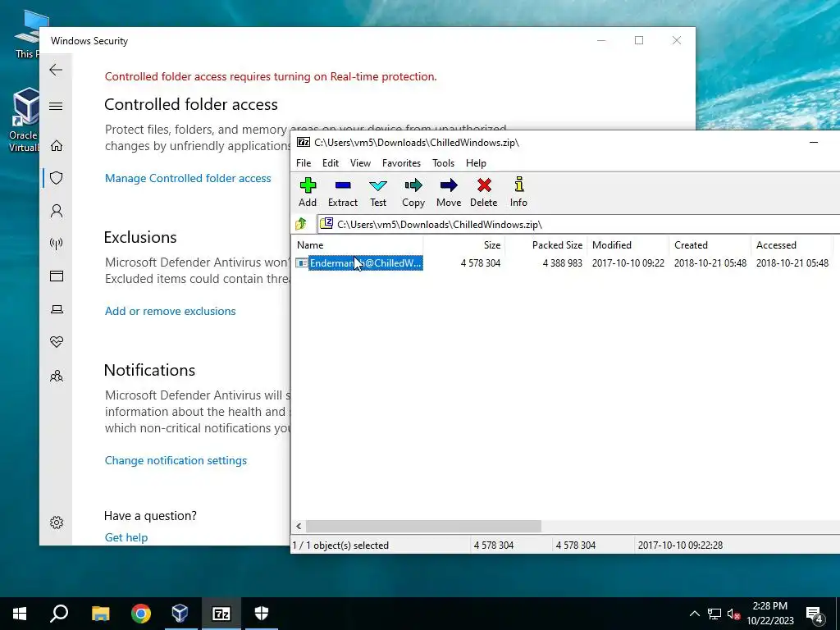Close the Windows Security window
The image size is (840, 630).
pyautogui.click(x=677, y=41)
